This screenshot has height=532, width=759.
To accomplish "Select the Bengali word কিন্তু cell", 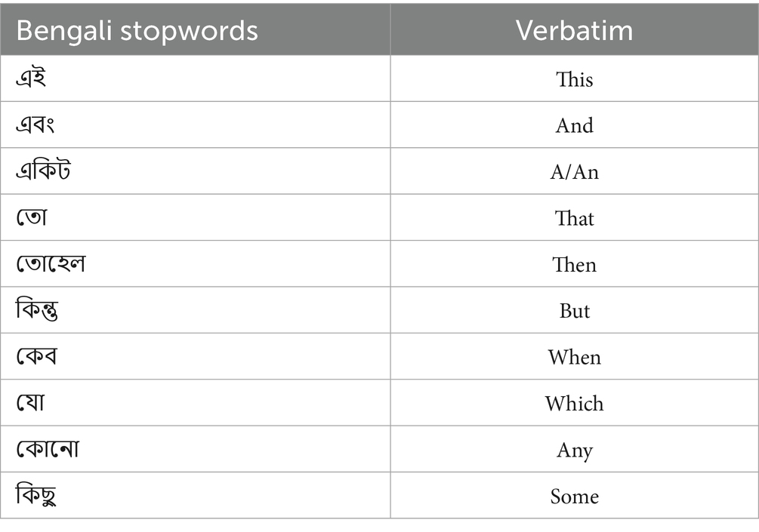I will (38, 311).
